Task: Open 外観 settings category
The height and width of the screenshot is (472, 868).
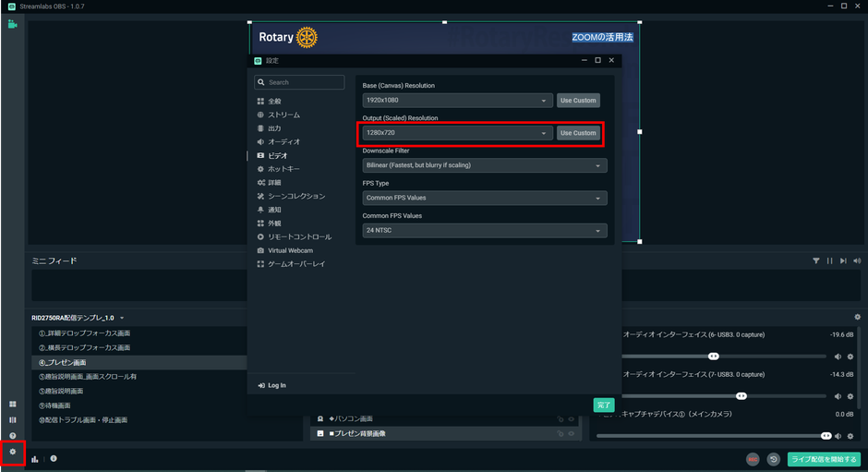Action: (x=274, y=224)
